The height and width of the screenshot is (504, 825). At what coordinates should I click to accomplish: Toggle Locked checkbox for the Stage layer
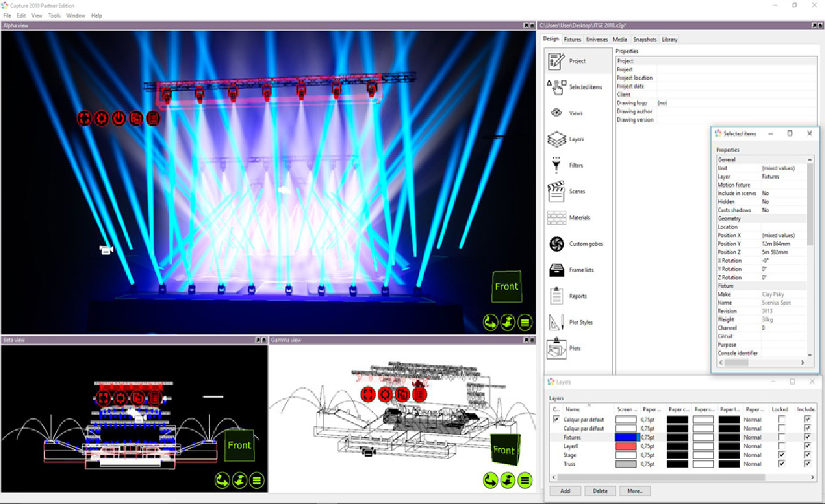click(781, 455)
